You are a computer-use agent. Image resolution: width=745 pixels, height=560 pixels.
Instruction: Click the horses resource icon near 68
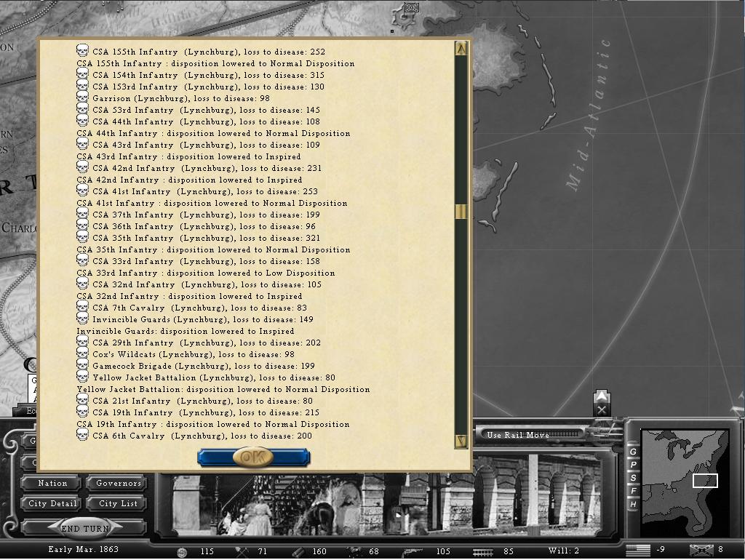click(354, 551)
